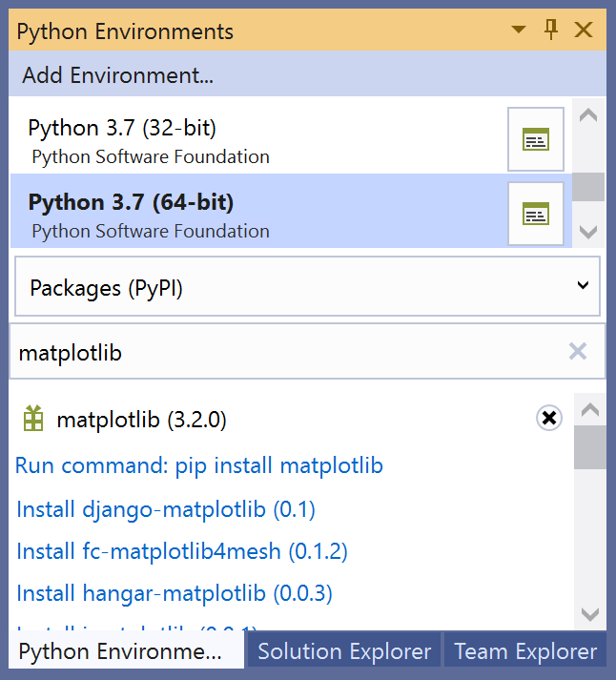This screenshot has height=680, width=616.
Task: Uninstall matplotlib (3.2.0) with the X icon
Action: click(x=549, y=418)
